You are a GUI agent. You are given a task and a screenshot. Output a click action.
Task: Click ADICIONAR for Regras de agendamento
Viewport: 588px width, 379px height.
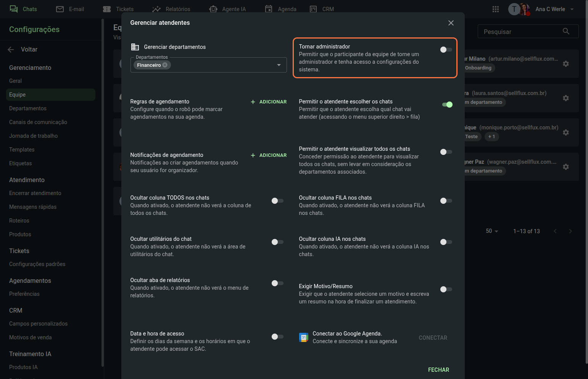tap(269, 102)
